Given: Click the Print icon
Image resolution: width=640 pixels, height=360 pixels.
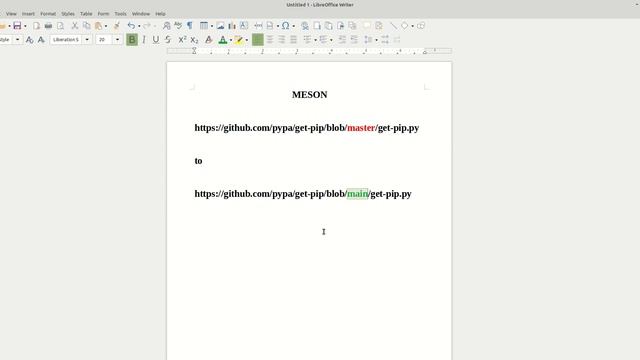Looking at the screenshot, I should [x=48, y=26].
